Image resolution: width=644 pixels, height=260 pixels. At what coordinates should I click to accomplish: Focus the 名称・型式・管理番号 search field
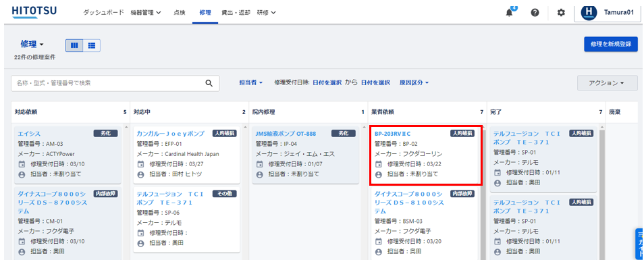coord(115,83)
